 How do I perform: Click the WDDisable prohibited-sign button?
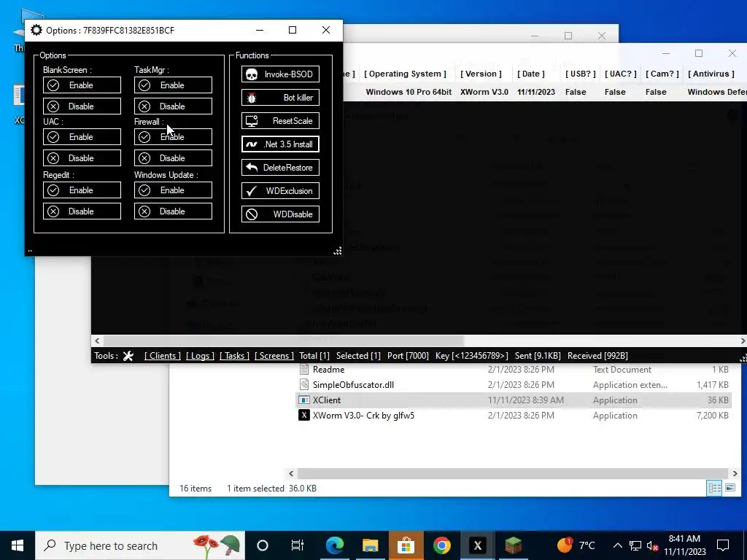point(280,214)
